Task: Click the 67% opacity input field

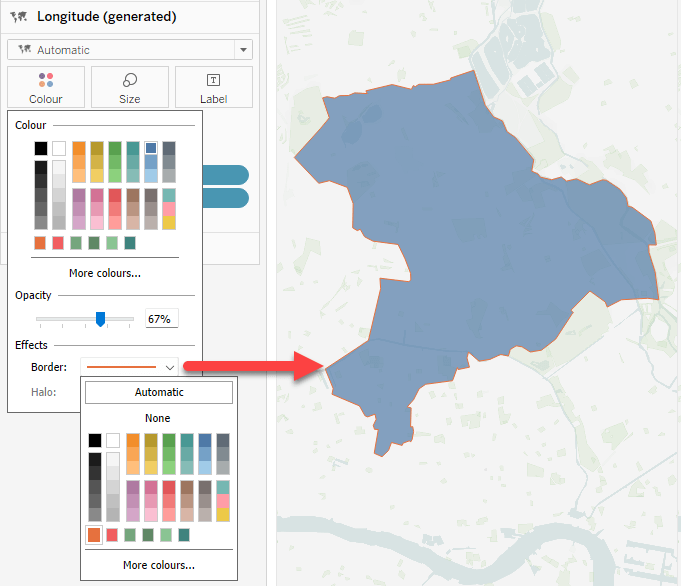Action: point(161,319)
